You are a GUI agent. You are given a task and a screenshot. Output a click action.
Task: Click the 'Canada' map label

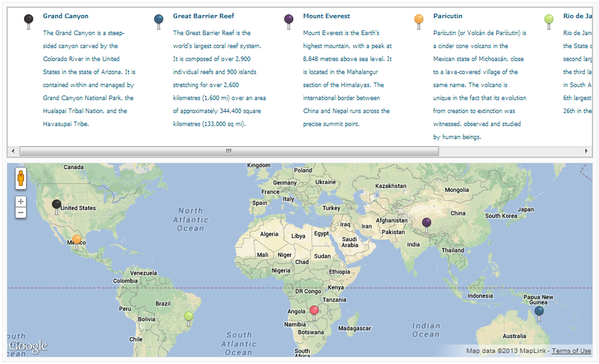pos(73,167)
